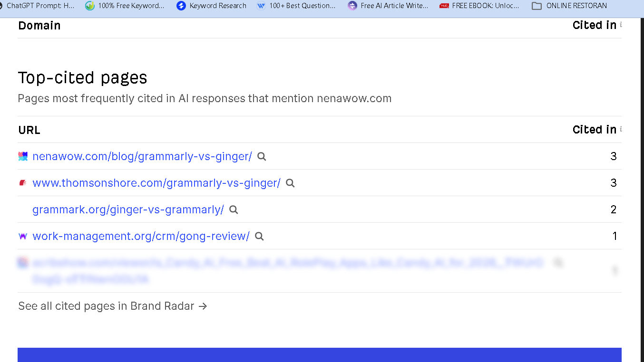Open the grammark.org ginger-vs-grammarly URL
Image resolution: width=644 pixels, height=362 pixels.
pyautogui.click(x=128, y=210)
